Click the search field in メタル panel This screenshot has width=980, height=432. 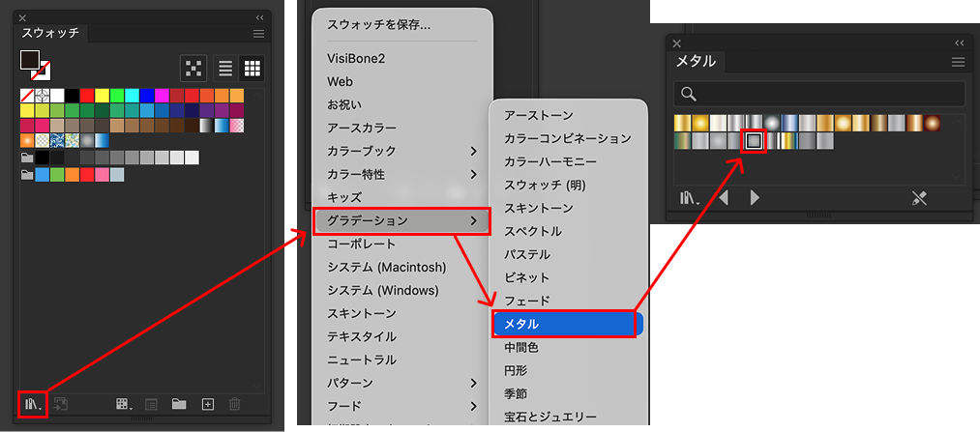coord(819,94)
